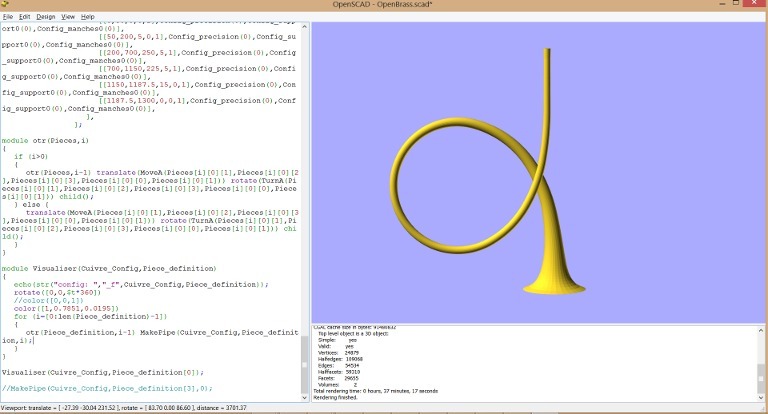This screenshot has height=414, width=768.
Task: Click the console scroll-up arrow
Action: point(762,331)
